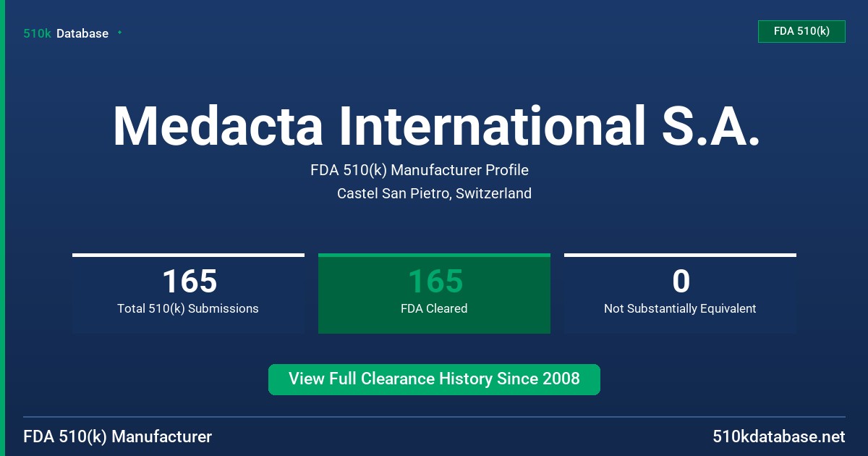This screenshot has width=868, height=456.
Task: Visit the 510kdatabase.net link
Action: pos(779,437)
